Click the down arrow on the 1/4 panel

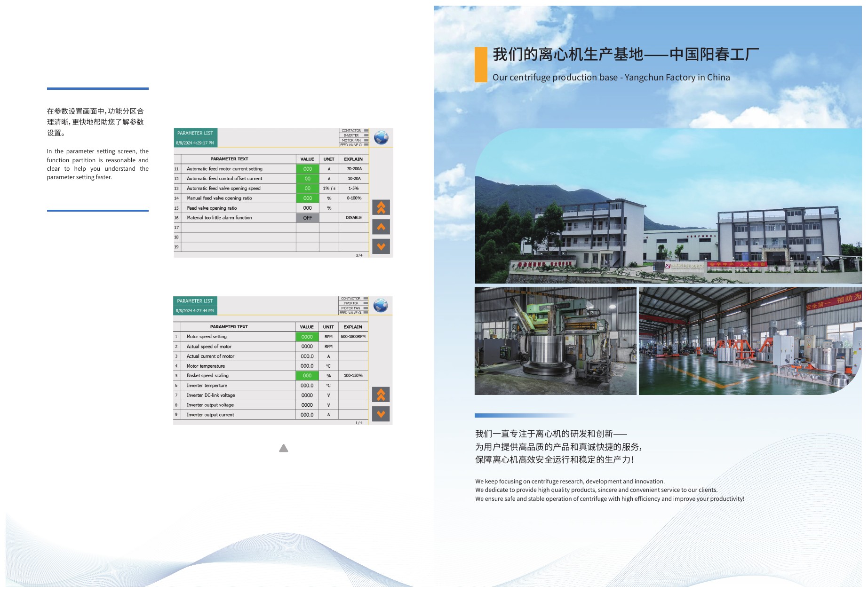pyautogui.click(x=381, y=414)
